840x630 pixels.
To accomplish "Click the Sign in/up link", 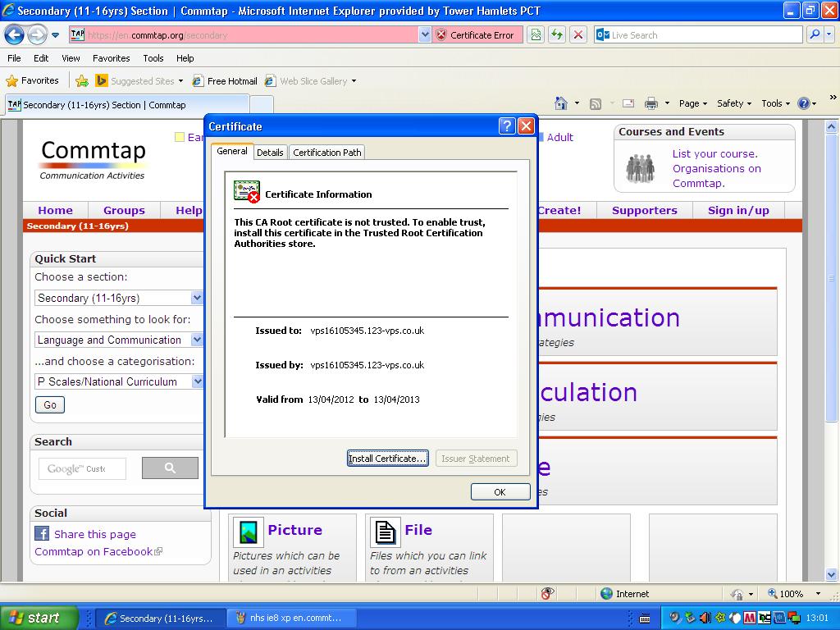I will [x=738, y=211].
